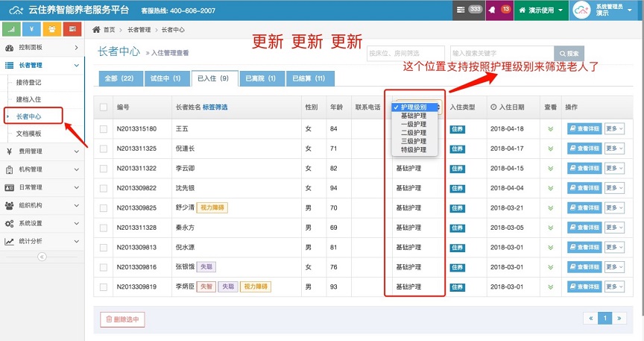Collapse the sidebar using the bottom arrow
Image resolution: width=644 pixels, height=341 pixels.
[x=42, y=257]
